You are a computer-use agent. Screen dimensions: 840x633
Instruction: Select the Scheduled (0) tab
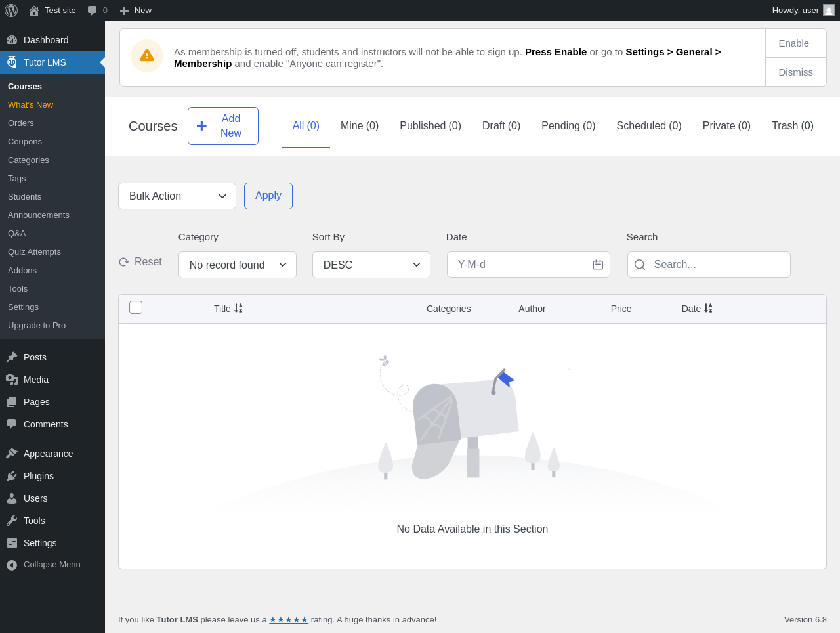[x=649, y=126]
